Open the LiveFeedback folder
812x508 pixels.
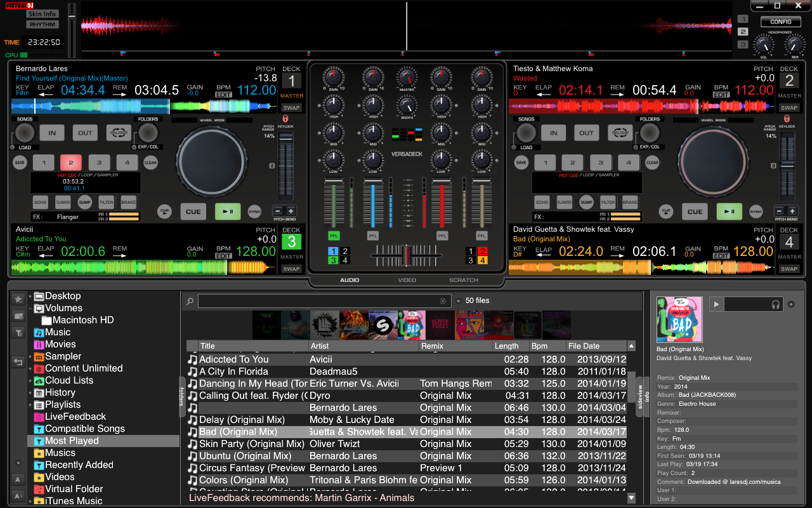tap(75, 417)
